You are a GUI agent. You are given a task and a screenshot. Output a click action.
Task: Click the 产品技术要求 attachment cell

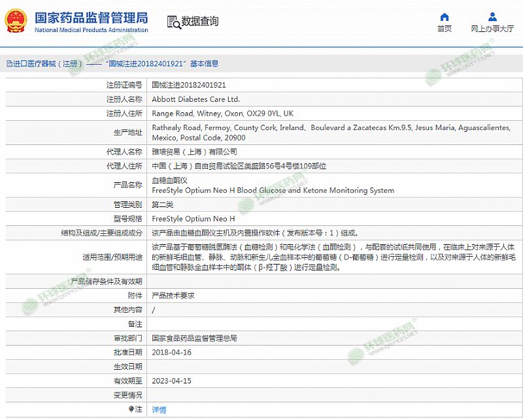[173, 295]
